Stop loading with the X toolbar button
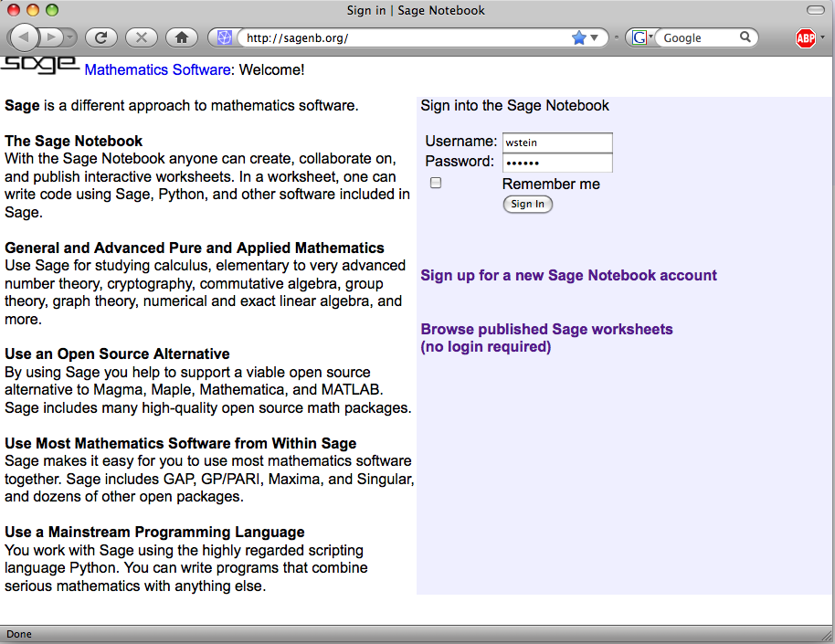The width and height of the screenshot is (835, 644). pos(141,37)
